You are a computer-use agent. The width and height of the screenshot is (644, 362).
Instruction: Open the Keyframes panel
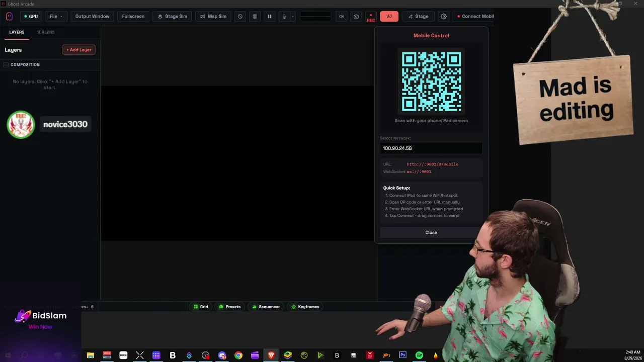305,307
